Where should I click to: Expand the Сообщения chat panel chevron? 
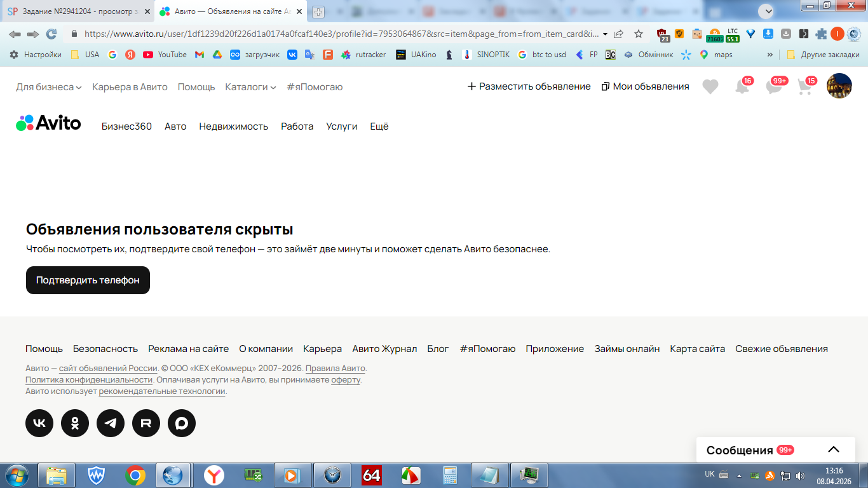(x=834, y=449)
